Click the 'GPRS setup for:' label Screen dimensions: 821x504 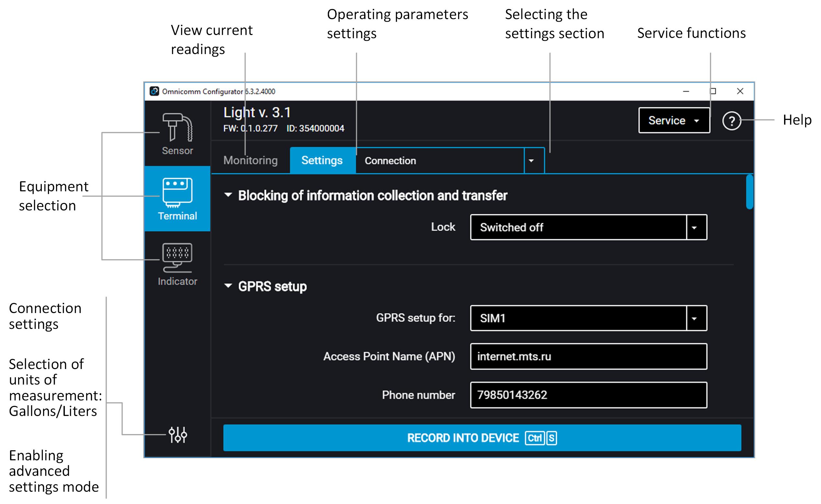[x=416, y=318]
